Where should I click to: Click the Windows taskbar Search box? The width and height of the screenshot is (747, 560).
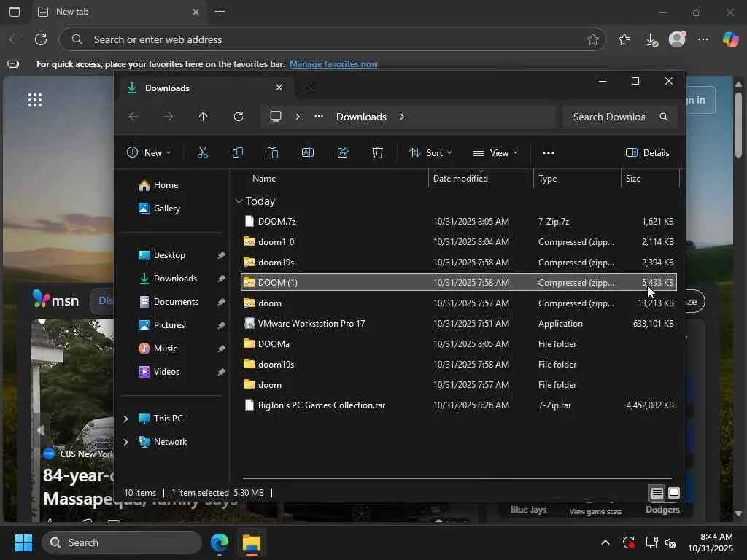coord(122,542)
